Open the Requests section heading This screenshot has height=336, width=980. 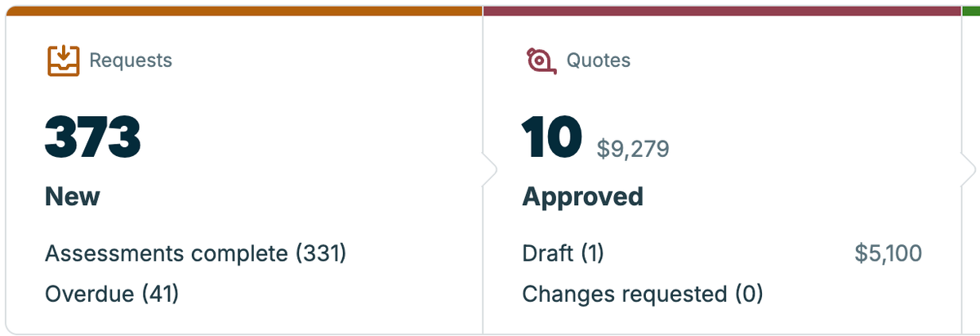(131, 60)
